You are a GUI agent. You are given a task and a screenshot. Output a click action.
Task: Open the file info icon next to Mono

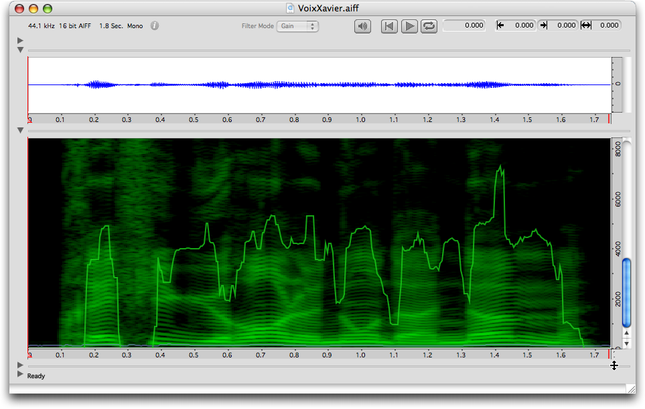coord(155,25)
